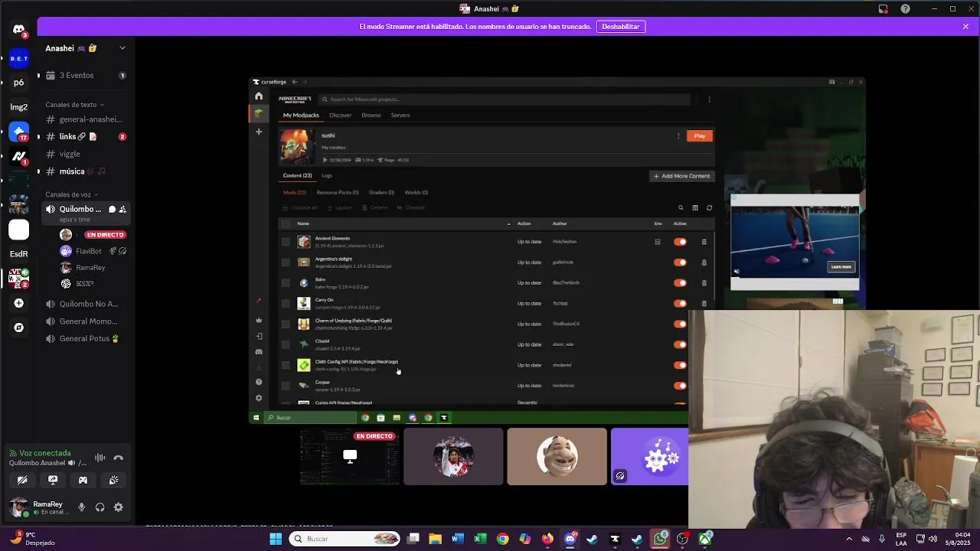Open Discord direct messages home icon
The image size is (980, 551).
point(18,30)
